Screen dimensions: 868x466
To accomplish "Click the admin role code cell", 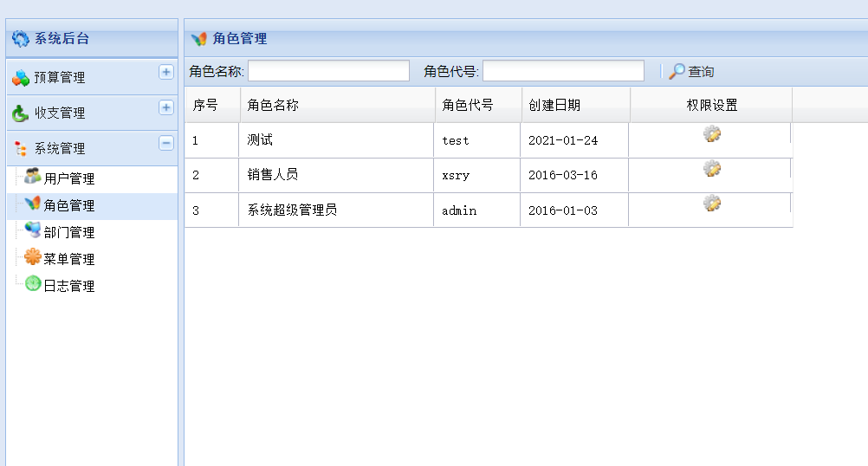I will tap(476, 210).
